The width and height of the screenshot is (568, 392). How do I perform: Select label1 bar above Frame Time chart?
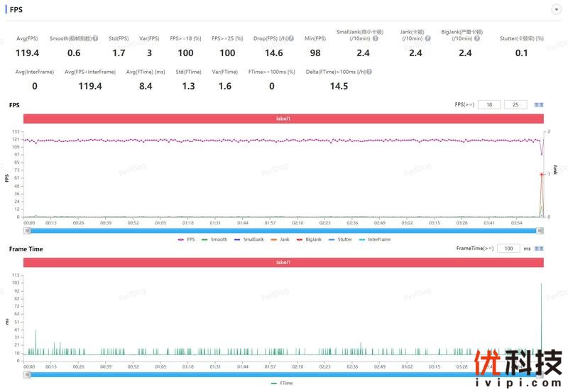[283, 262]
